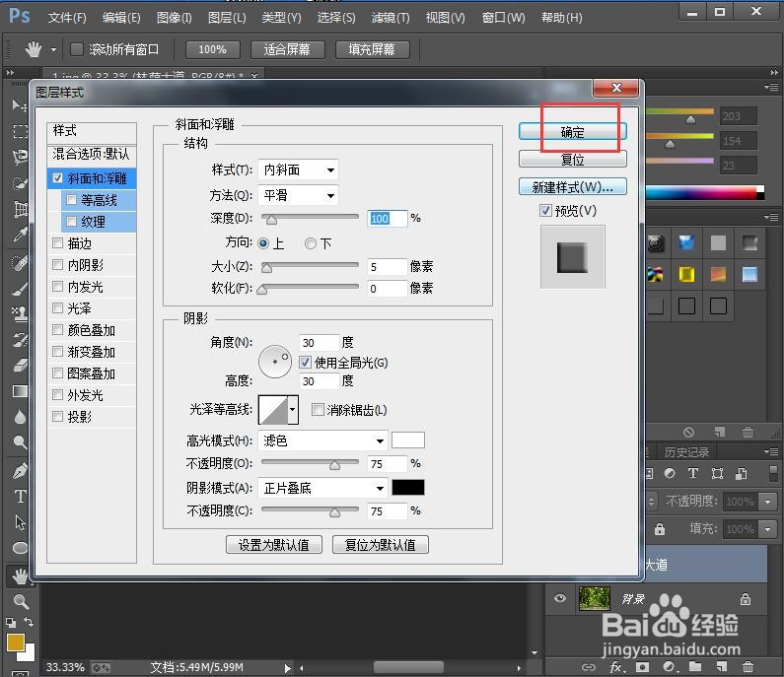Switch to the History (历史记录) tab
This screenshot has width=784, height=677.
[x=686, y=452]
